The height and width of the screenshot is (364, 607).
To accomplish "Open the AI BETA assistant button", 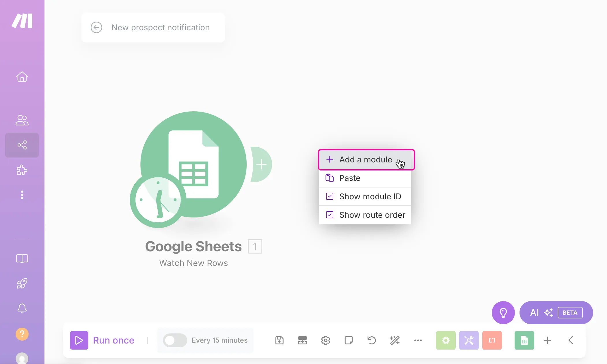I will coord(556,313).
